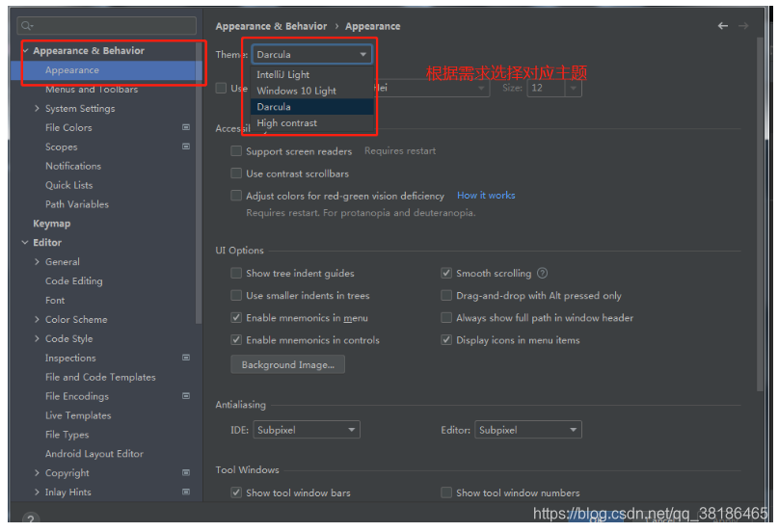Open the How it works link
Viewport: 778px width, 532px height.
click(x=486, y=196)
